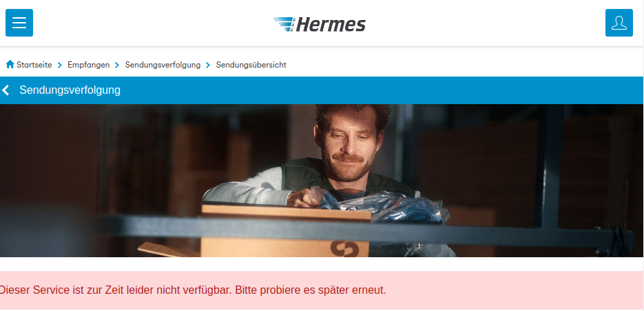This screenshot has height=311, width=644.
Task: Select the Sendungsübersicht breadcrumb item
Action: tap(251, 65)
